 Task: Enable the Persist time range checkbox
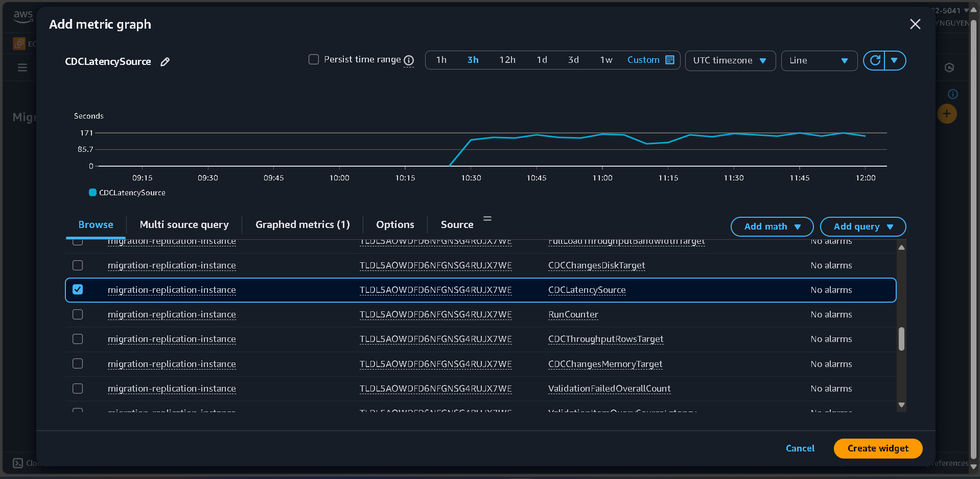pyautogui.click(x=313, y=59)
